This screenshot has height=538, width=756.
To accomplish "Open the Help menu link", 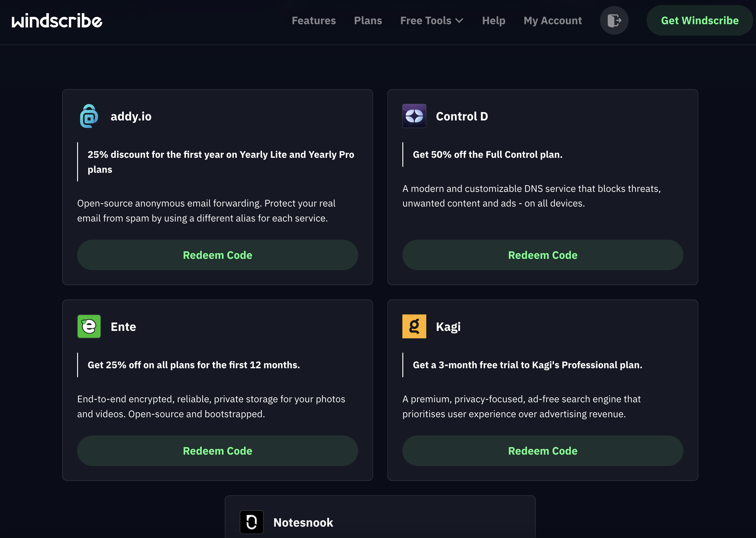I will tap(493, 21).
